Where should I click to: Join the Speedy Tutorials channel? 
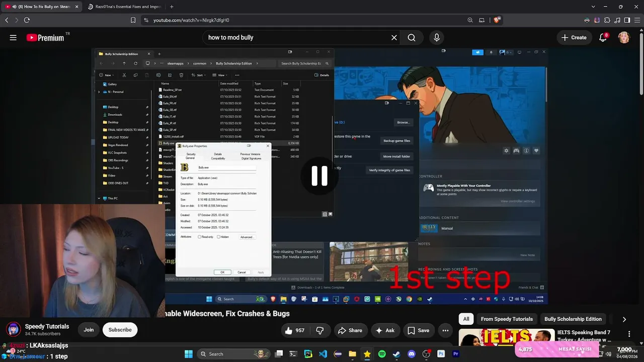[89, 330]
